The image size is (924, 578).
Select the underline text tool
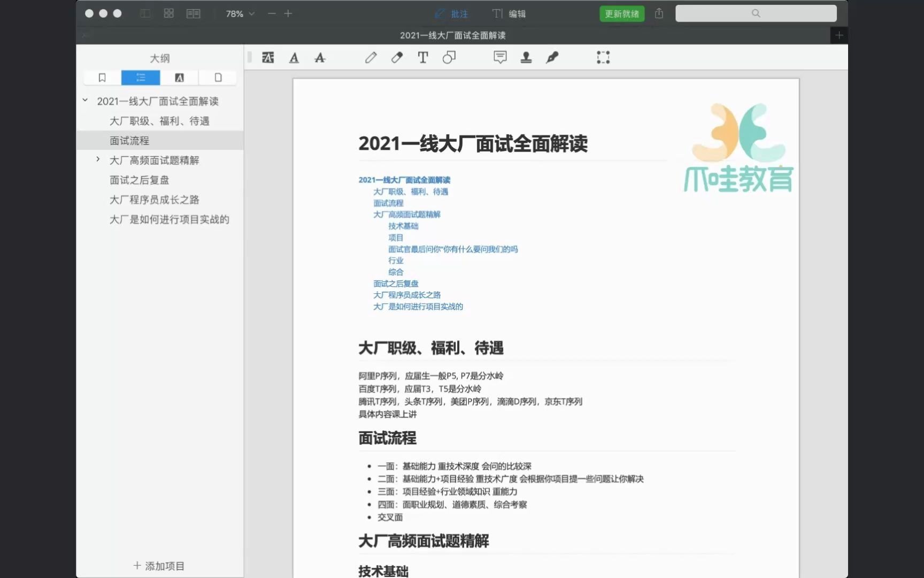pyautogui.click(x=294, y=57)
